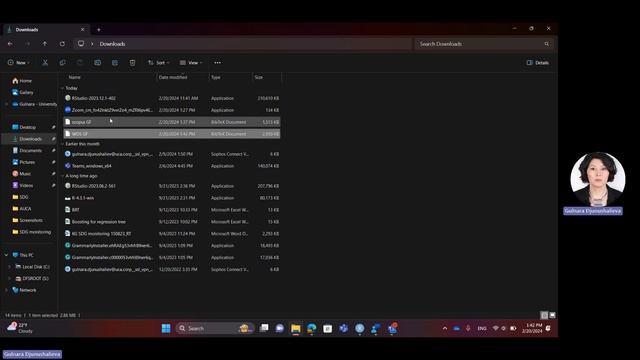Switch to large thumbnails view in status bar
Viewport: 640px width, 360px height.
[x=552, y=315]
